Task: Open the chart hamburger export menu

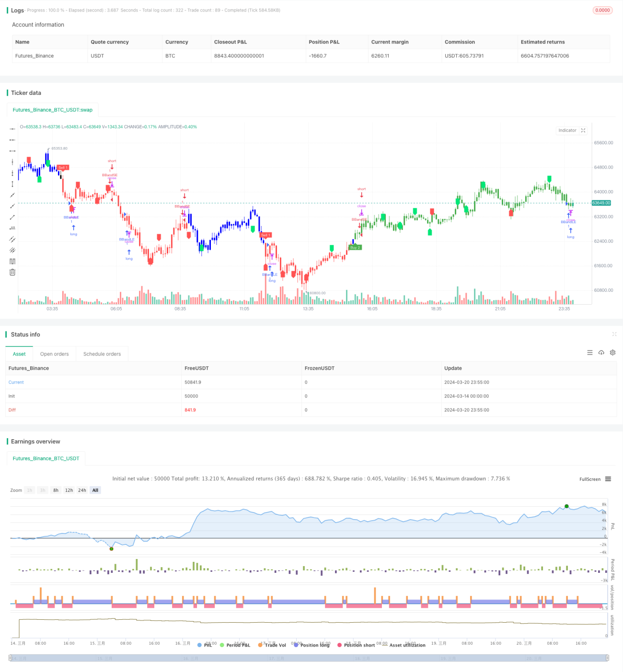Action: 608,479
